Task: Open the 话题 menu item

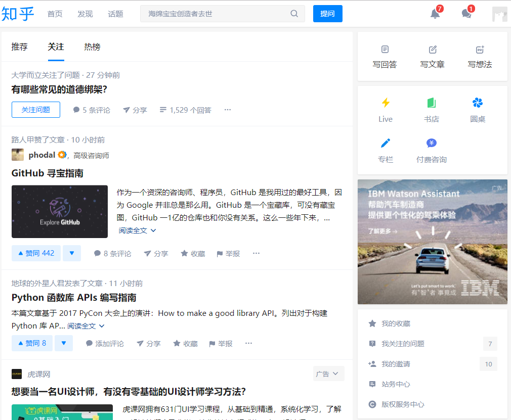Action: (x=115, y=14)
